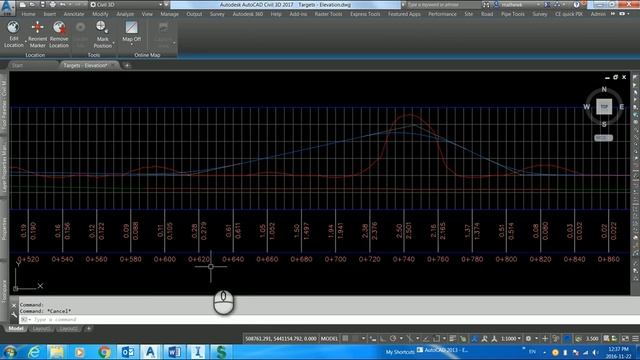
Task: Switch to the Model layout tab
Action: pos(16,329)
